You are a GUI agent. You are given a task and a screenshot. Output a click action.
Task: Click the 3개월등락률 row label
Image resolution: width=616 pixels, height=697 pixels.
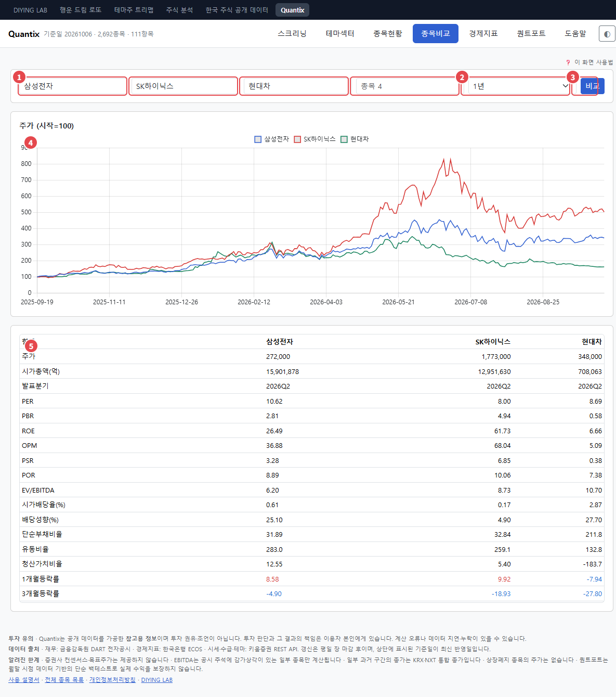pos(41,593)
